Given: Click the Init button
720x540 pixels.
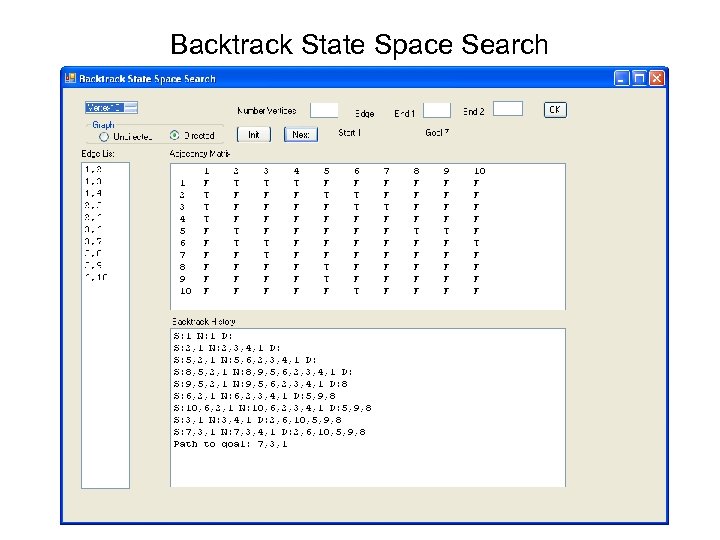Looking at the screenshot, I should click(x=254, y=135).
